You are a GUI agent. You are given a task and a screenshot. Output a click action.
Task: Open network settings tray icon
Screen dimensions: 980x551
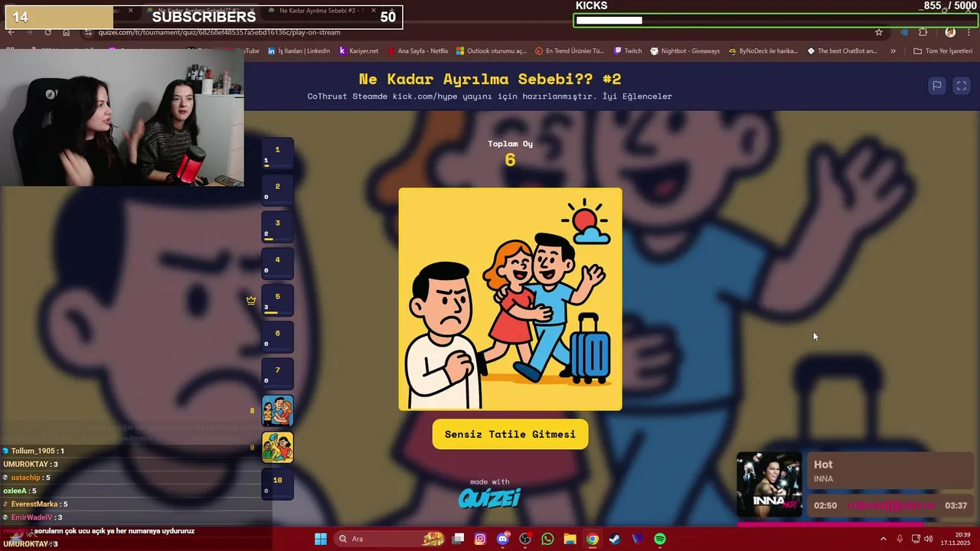click(x=916, y=539)
